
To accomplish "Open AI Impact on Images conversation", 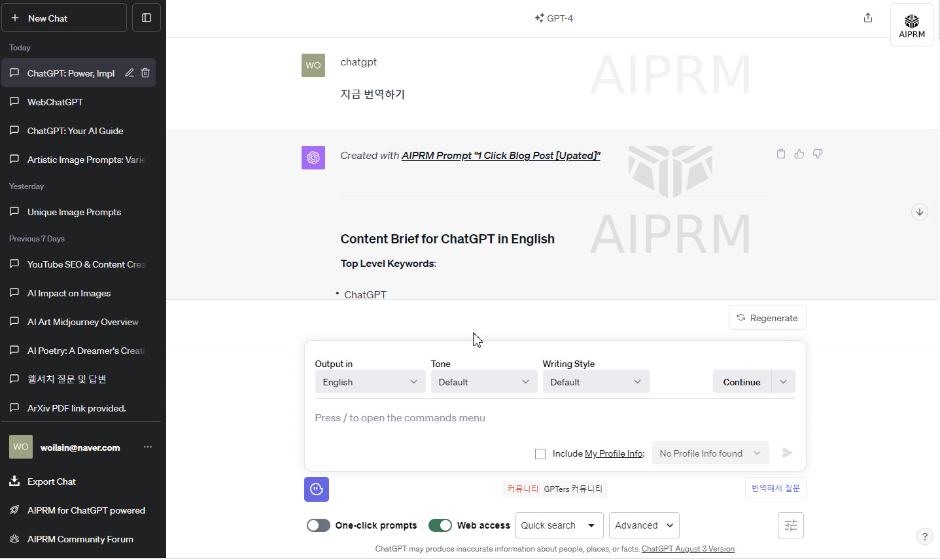I will tap(78, 293).
